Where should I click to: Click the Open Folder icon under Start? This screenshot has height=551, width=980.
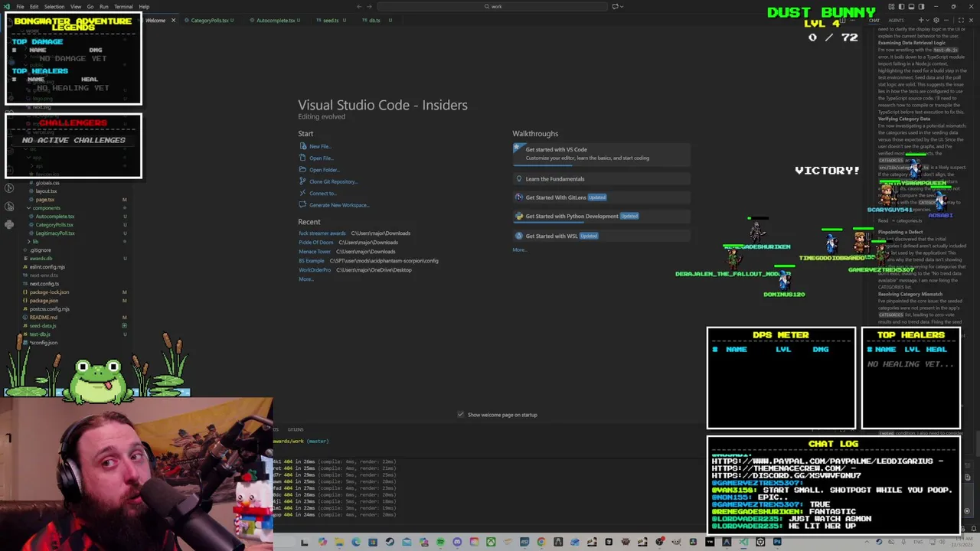coord(302,170)
